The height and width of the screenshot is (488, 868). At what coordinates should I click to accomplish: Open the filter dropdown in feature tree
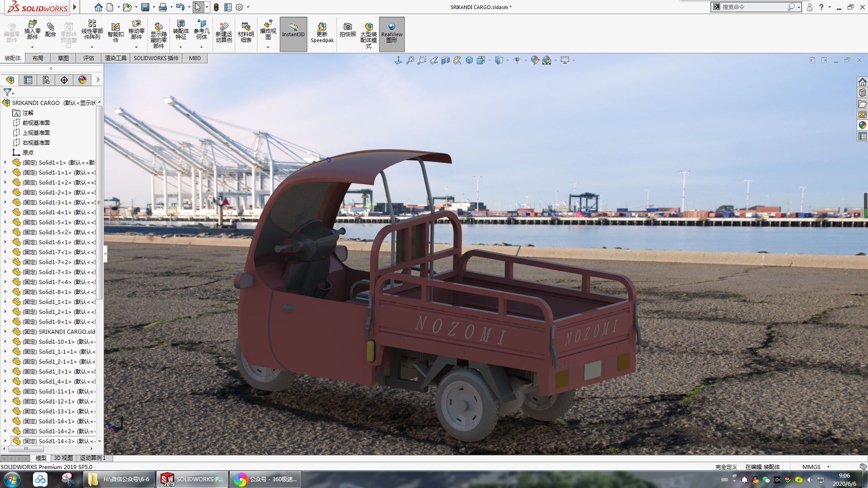click(9, 92)
